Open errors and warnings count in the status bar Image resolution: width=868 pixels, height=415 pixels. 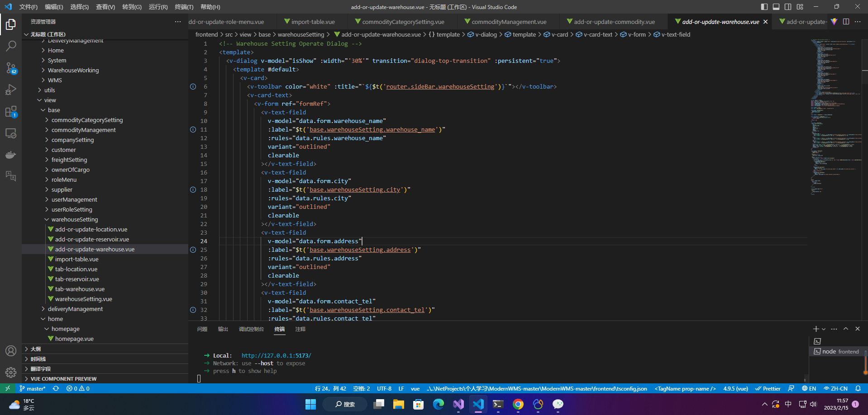(x=78, y=388)
